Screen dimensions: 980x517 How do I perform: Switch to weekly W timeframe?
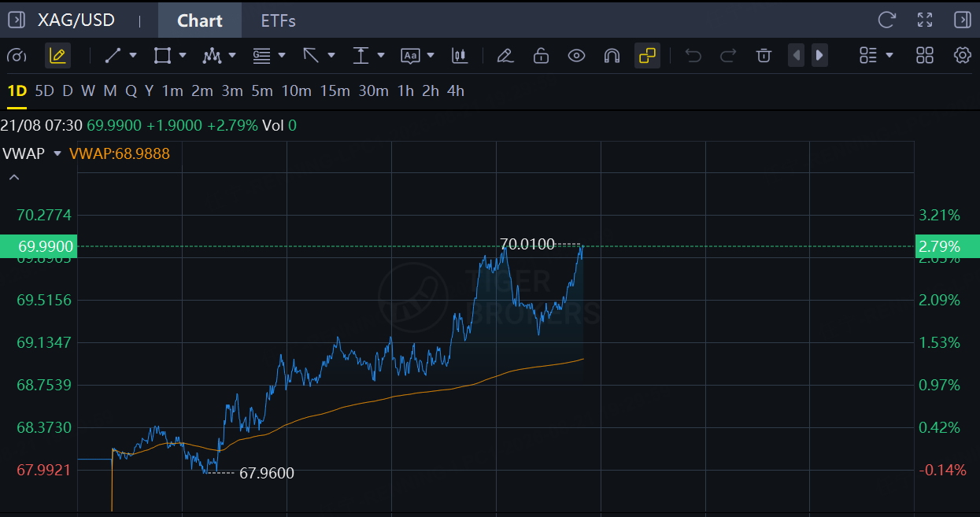coord(88,91)
